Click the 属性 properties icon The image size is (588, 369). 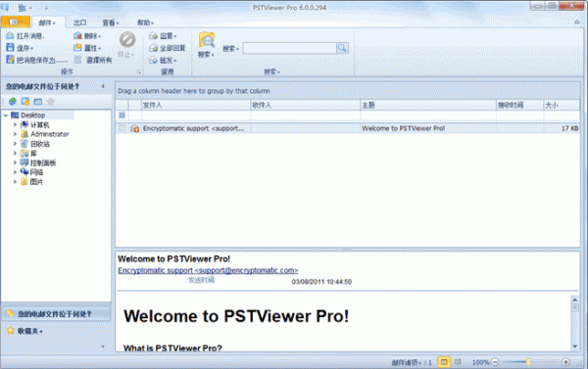[77, 48]
